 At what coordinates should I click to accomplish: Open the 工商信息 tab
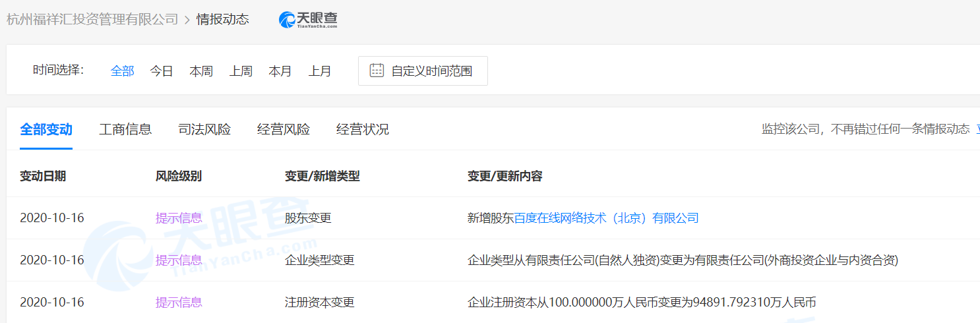pos(125,129)
